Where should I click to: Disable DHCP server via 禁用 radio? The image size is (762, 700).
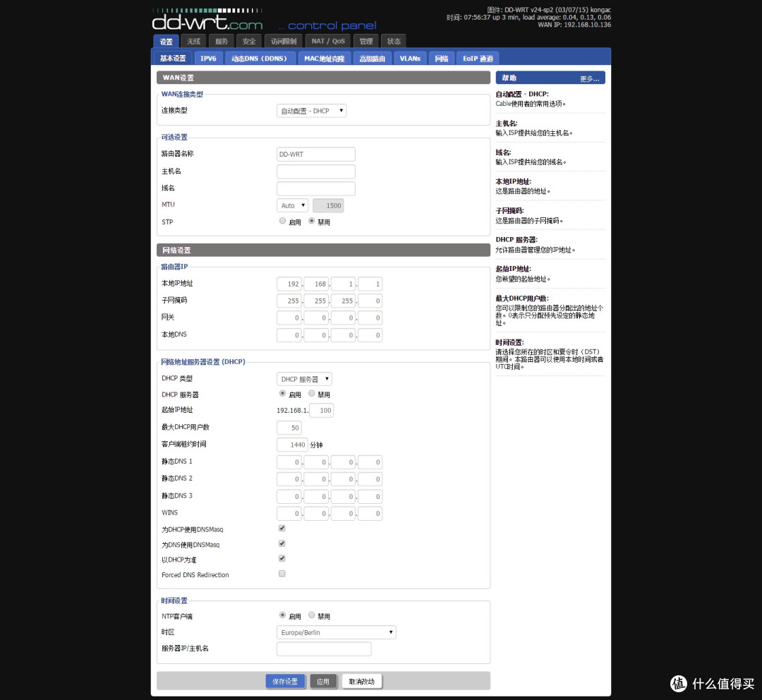(x=312, y=393)
